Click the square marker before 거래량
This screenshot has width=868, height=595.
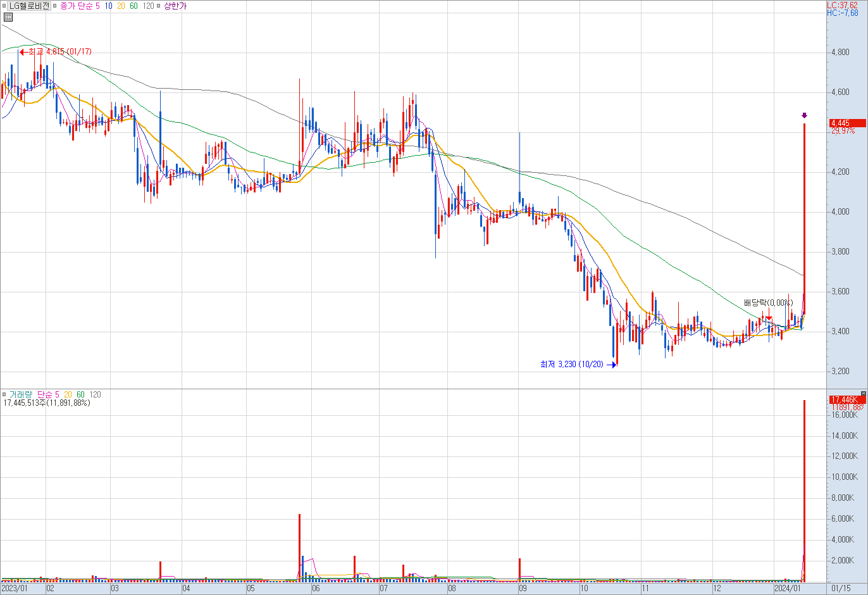pos(4,394)
